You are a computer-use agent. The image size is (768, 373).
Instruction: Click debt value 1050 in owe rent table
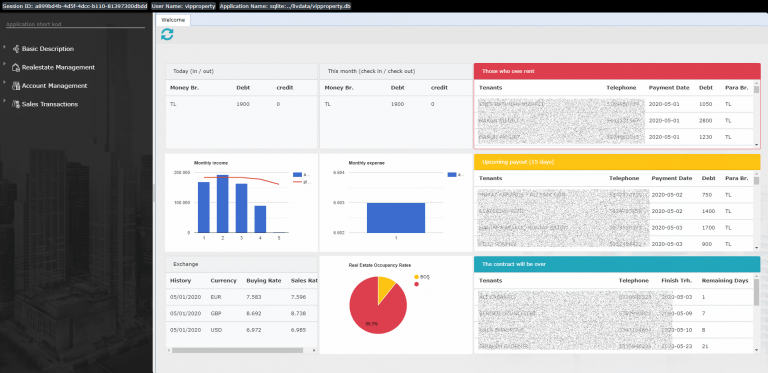coord(705,104)
